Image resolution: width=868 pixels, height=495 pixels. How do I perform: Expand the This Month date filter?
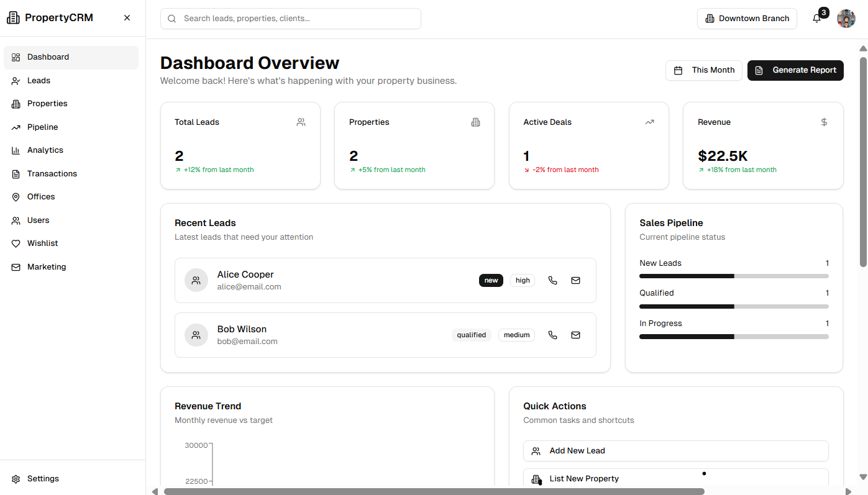coord(704,70)
